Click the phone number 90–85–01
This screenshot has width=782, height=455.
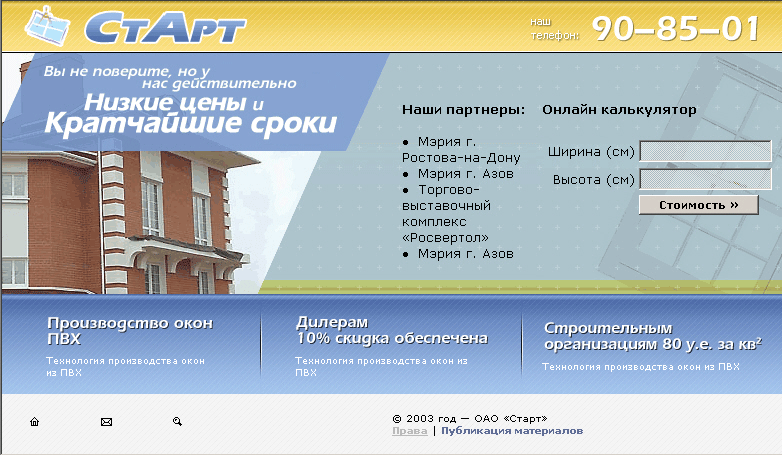tap(675, 28)
